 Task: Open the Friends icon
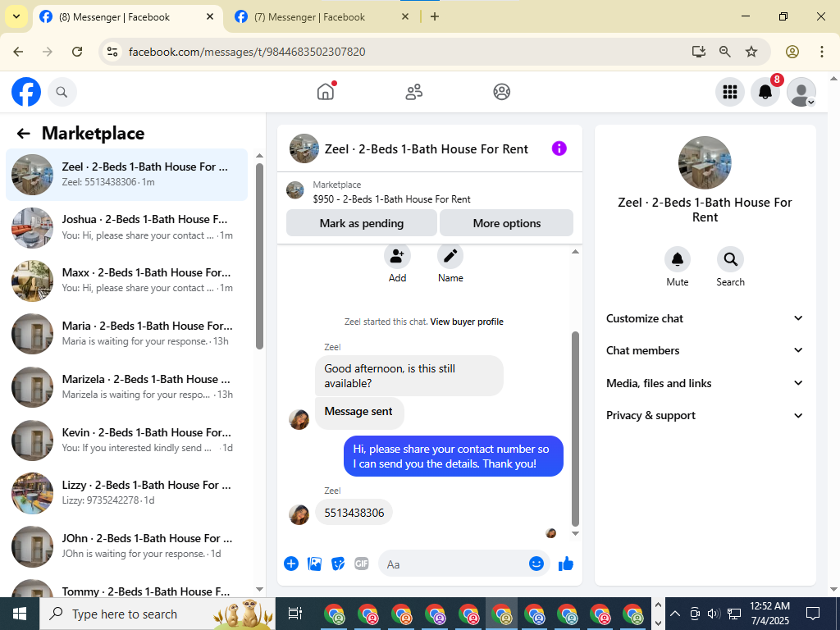pyautogui.click(x=413, y=92)
